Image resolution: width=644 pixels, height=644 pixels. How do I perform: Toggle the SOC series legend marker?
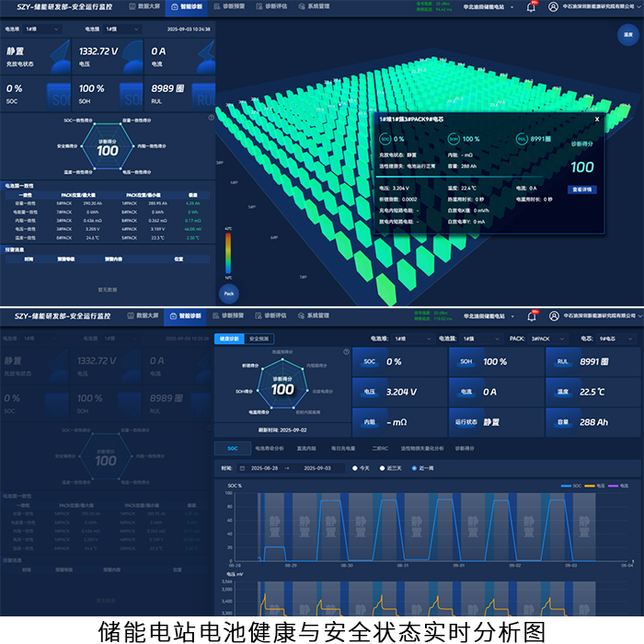tap(564, 486)
